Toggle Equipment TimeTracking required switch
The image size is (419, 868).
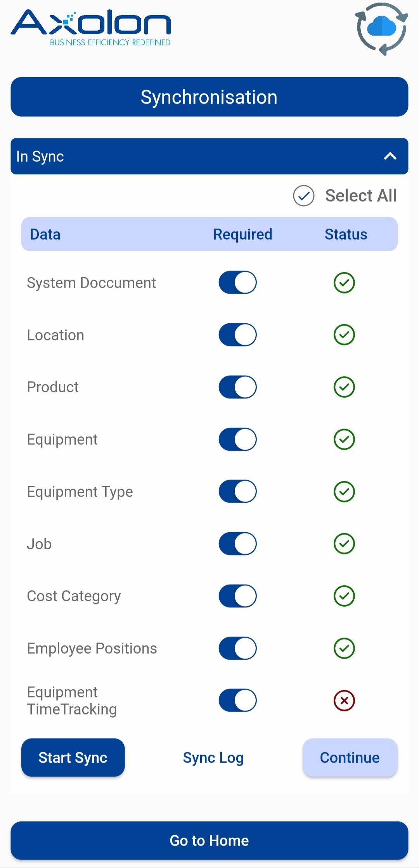coord(237,700)
